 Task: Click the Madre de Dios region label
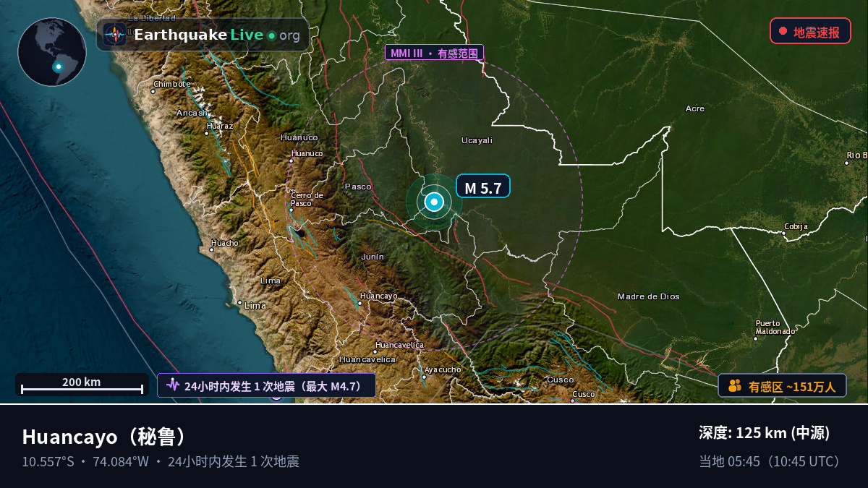[648, 296]
